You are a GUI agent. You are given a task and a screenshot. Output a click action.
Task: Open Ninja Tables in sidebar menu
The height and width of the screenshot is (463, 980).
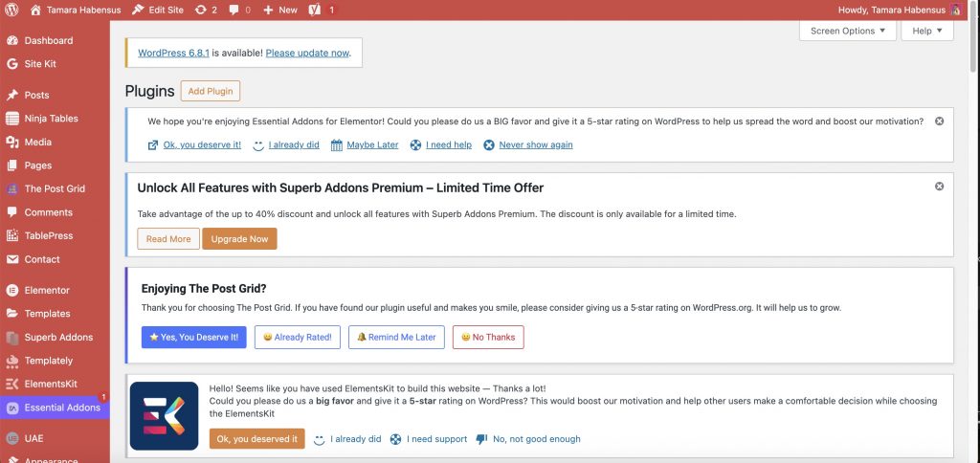click(x=51, y=119)
